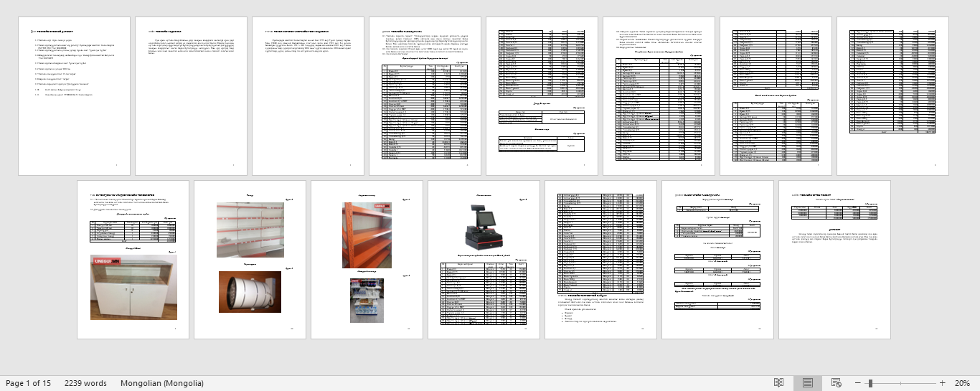The image size is (980, 391).
Task: Change the Mongolian (Mongolia) language setting
Action: pyautogui.click(x=161, y=383)
